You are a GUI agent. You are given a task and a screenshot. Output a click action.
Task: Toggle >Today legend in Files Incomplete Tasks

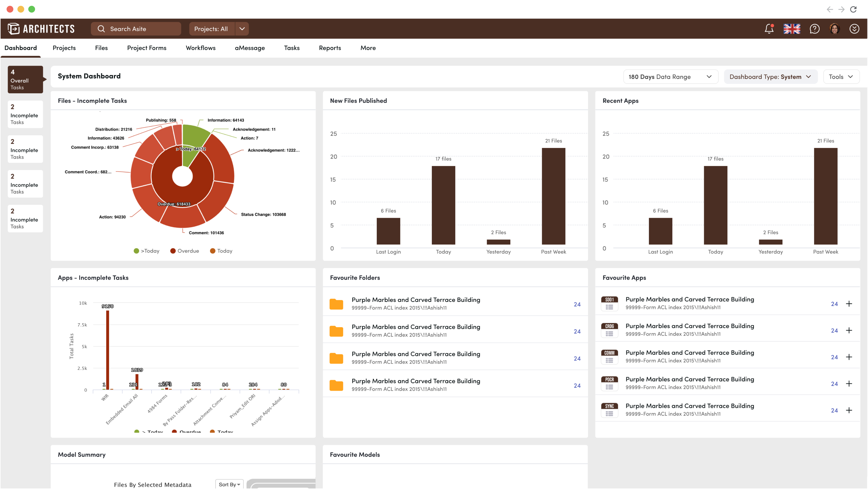[x=146, y=251]
